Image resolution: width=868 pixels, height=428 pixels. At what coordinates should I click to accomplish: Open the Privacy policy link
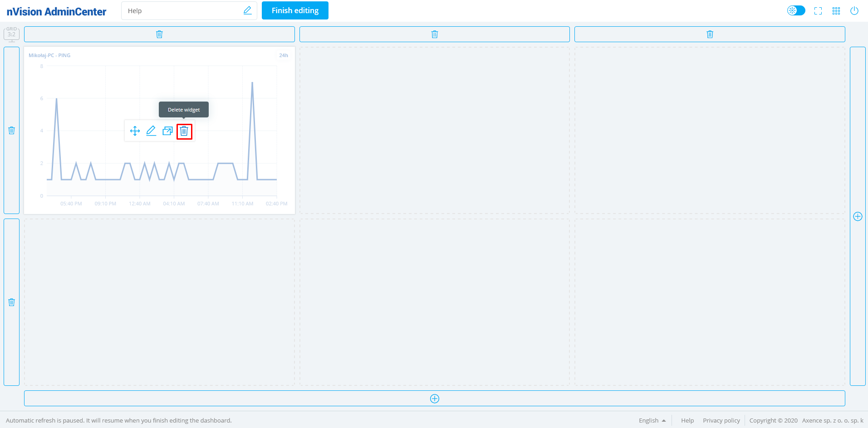(x=721, y=420)
